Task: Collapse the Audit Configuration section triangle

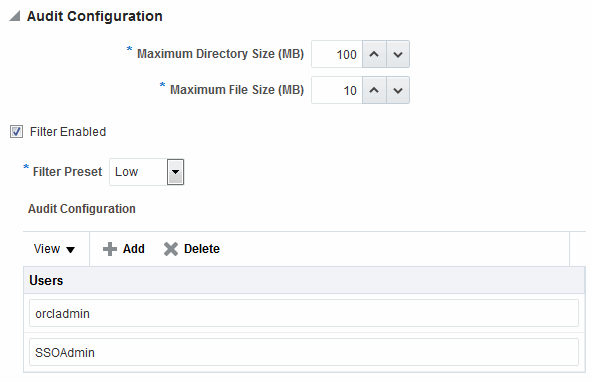Action: 15,16
